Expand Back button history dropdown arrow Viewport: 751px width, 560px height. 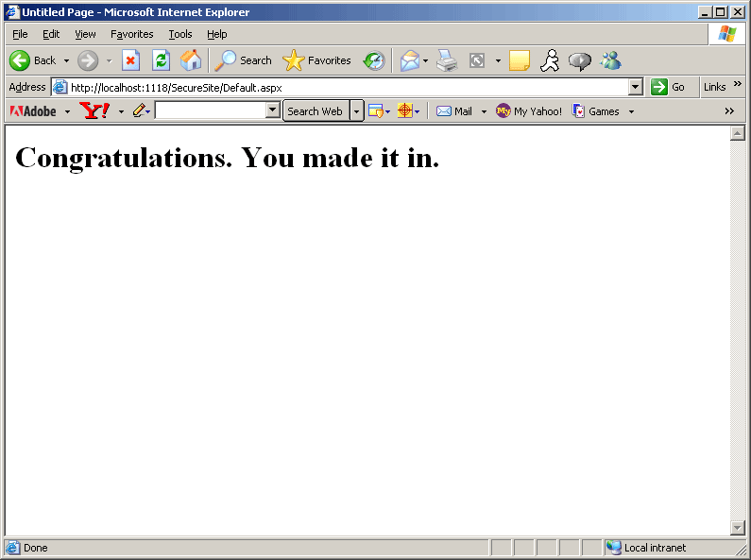pyautogui.click(x=66, y=60)
